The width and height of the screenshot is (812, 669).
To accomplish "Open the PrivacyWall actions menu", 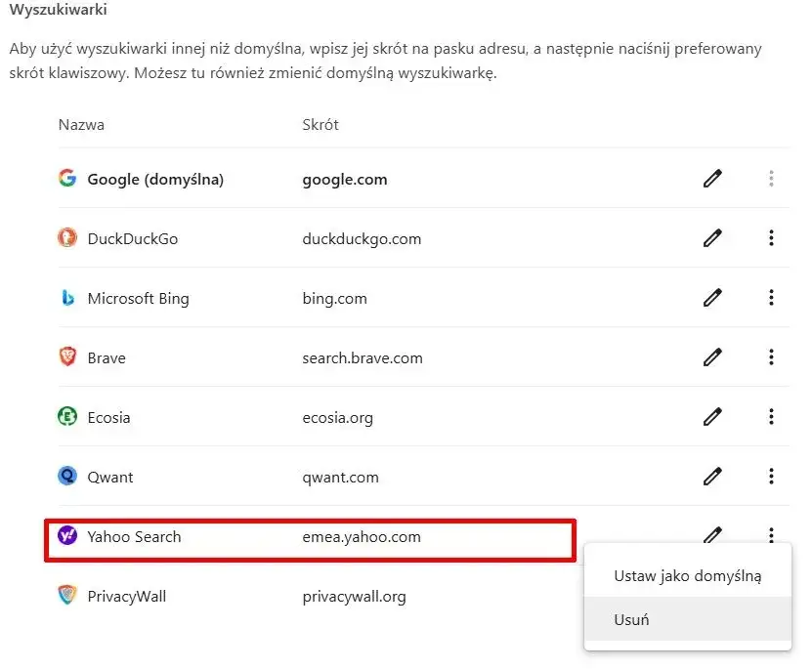I will tap(771, 596).
